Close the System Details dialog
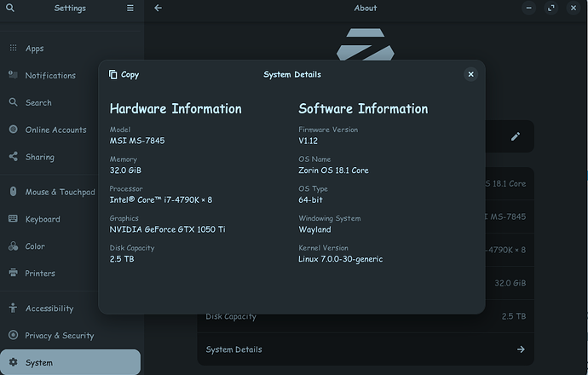 (470, 74)
